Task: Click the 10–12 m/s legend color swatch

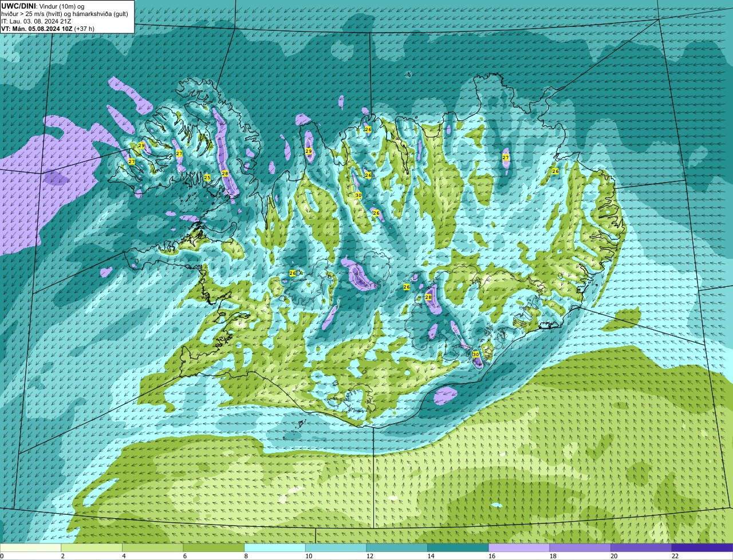Action: (336, 547)
